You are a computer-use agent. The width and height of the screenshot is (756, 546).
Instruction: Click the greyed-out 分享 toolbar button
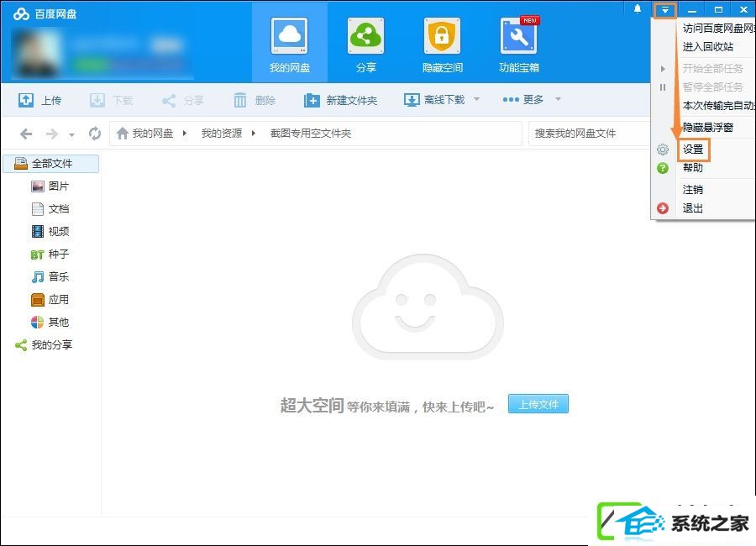pos(183,100)
